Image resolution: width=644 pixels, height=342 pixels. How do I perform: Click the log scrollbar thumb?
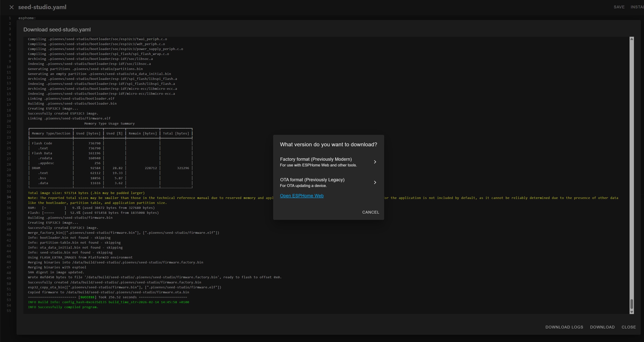coord(631,304)
